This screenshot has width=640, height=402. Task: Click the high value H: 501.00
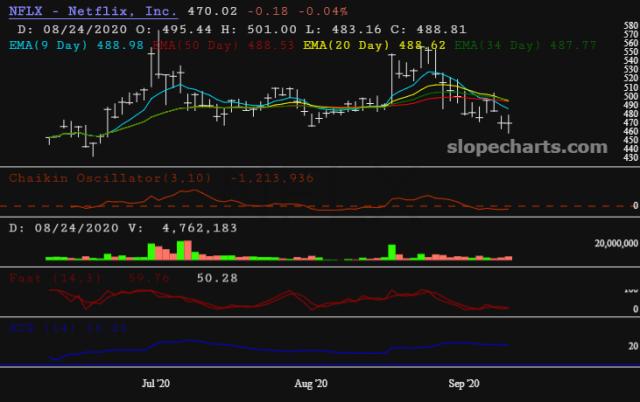tap(259, 29)
